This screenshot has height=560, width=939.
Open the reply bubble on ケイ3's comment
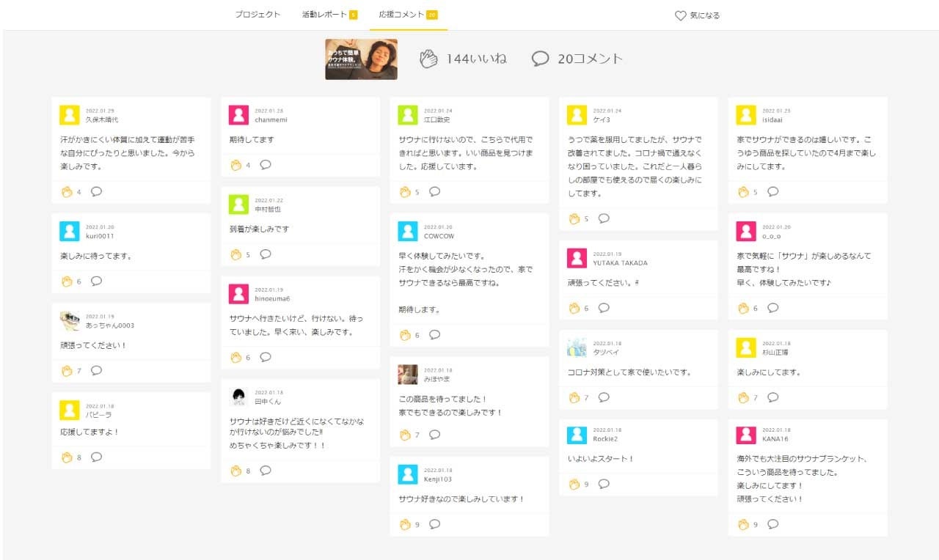coord(604,218)
